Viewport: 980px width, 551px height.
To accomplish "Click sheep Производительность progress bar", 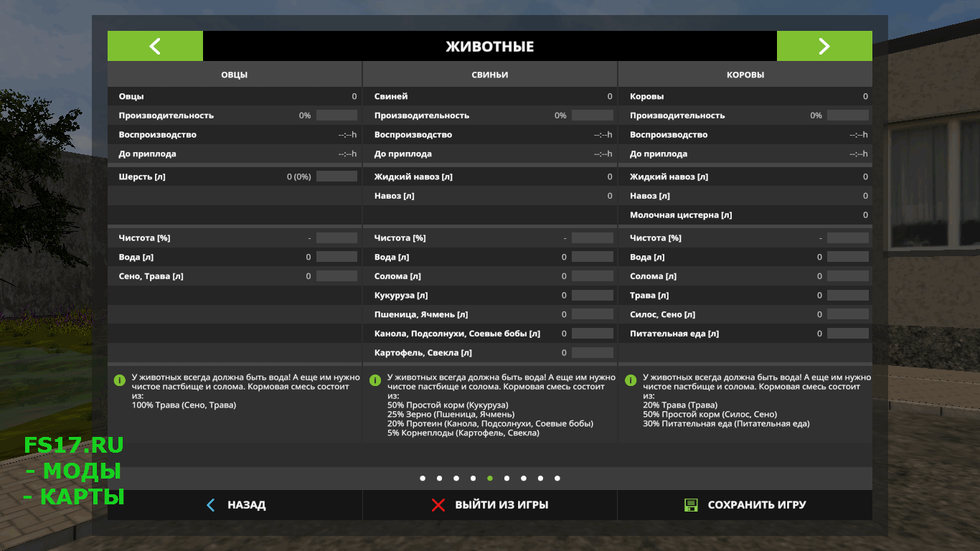I will pos(336,116).
